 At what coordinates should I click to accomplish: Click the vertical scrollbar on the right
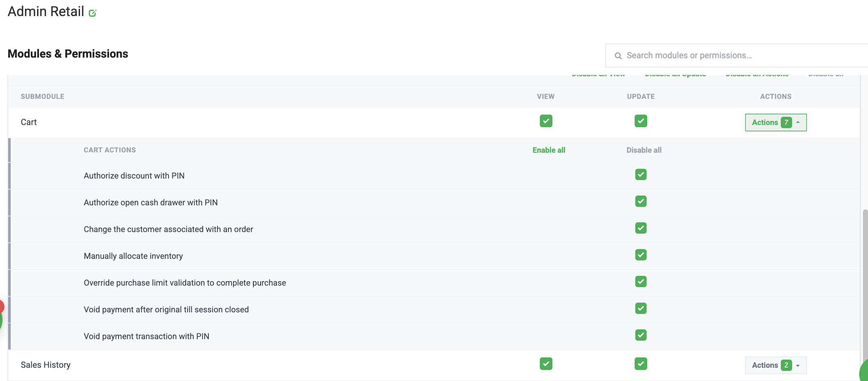(865, 286)
